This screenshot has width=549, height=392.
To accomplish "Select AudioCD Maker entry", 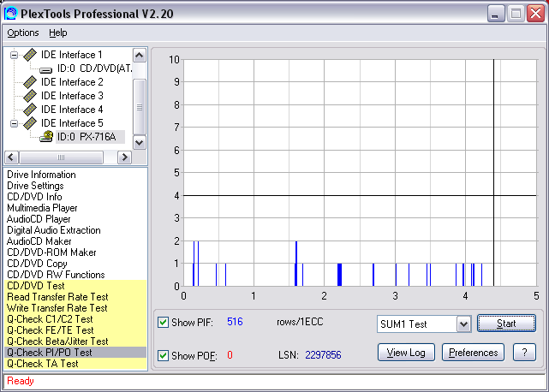I will pos(39,241).
